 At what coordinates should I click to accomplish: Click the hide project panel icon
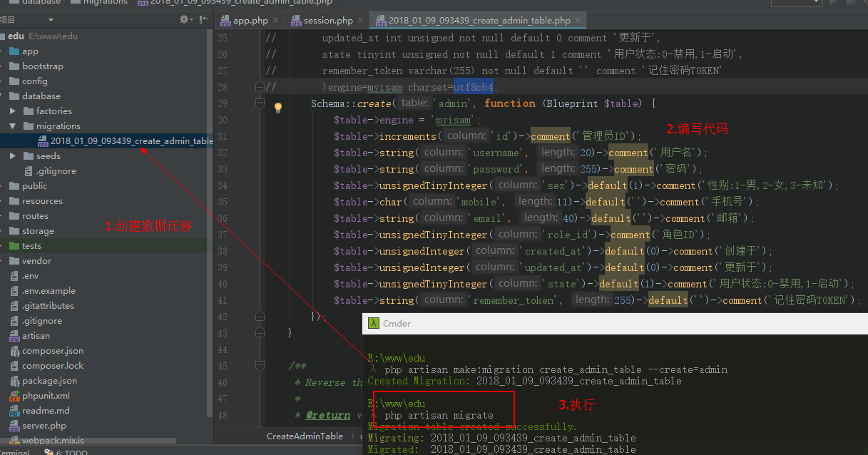pos(202,20)
